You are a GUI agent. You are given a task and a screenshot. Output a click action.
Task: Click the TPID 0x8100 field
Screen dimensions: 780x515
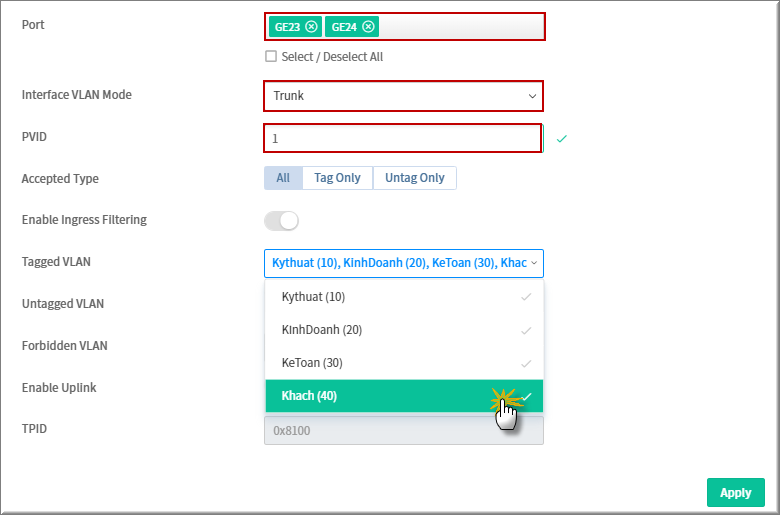click(x=404, y=430)
